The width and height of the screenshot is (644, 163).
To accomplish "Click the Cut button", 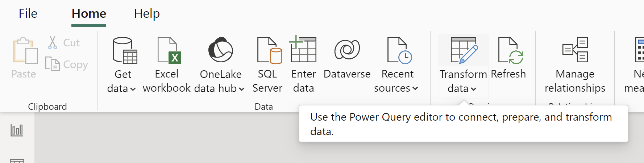I will (64, 43).
